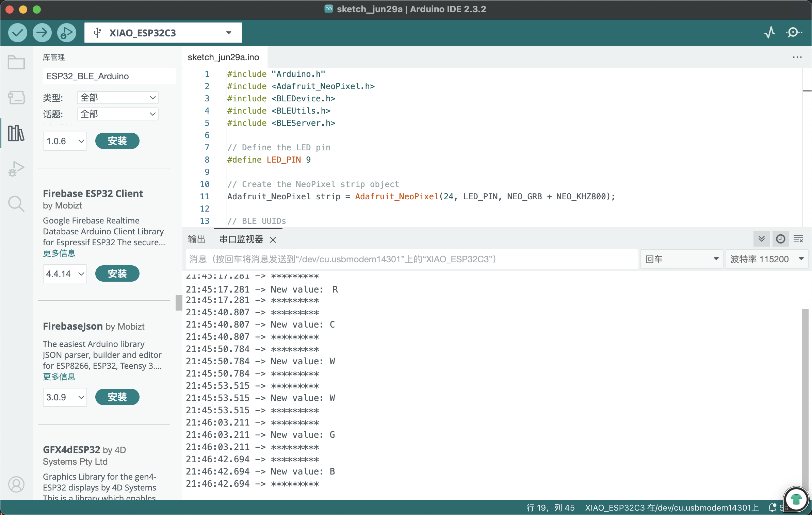The height and width of the screenshot is (515, 812).
Task: Open the account profile icon
Action: 16,484
